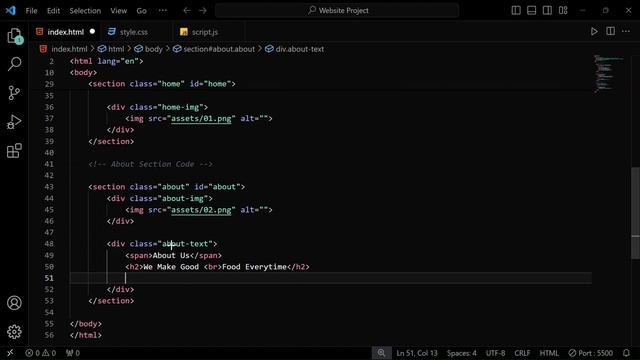Screen dimensions: 640x360
Task: Change line ending via CRLF
Action: tap(522, 353)
